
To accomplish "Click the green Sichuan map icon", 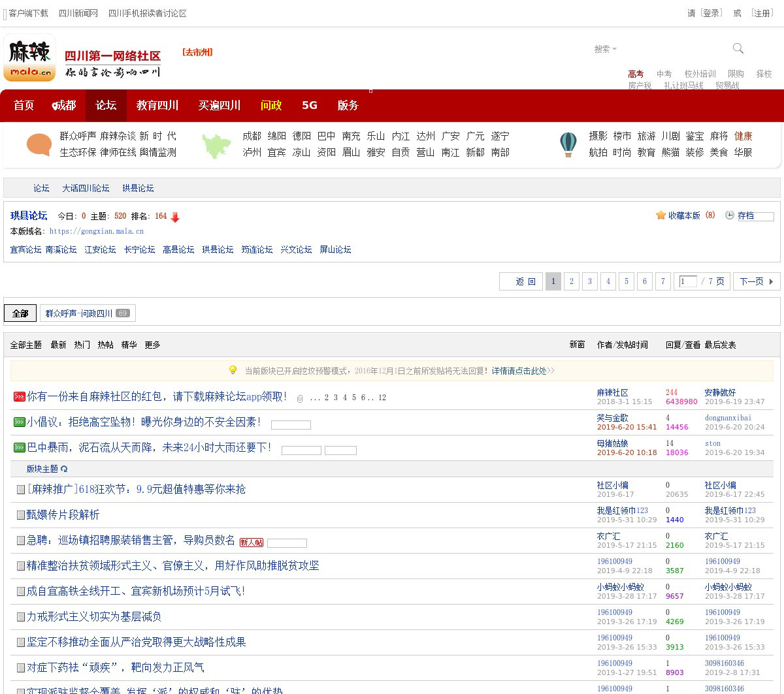I will tap(216, 146).
